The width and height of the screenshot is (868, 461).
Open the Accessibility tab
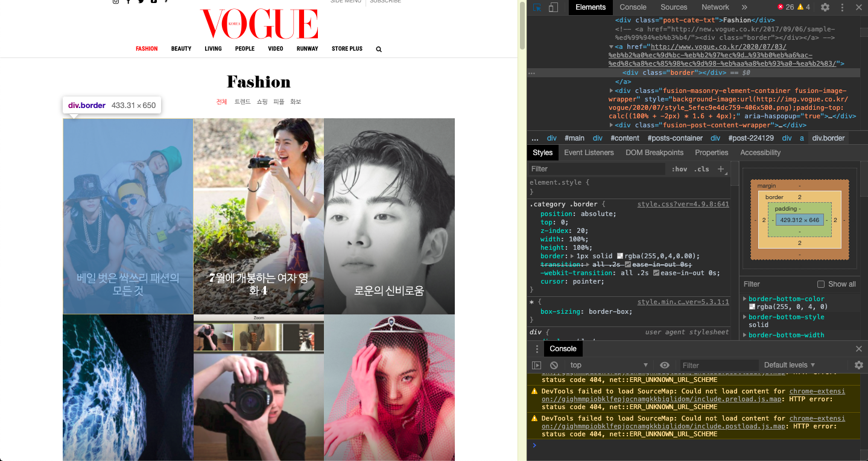(x=760, y=153)
